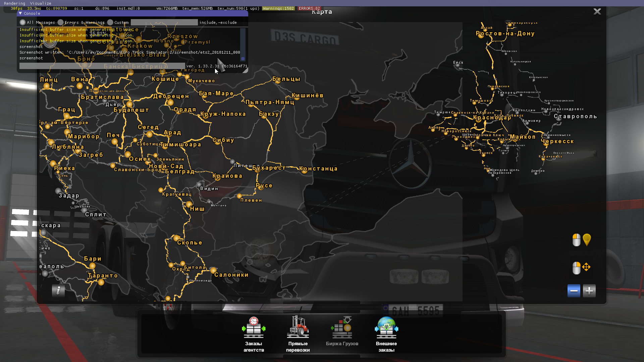Select Ниш city marker
Viewport: 644px width, 362px height.
coord(189,204)
